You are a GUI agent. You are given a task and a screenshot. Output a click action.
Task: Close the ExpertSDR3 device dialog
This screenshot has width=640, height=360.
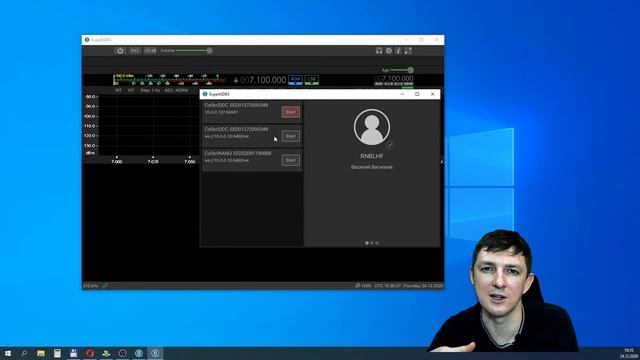point(433,94)
